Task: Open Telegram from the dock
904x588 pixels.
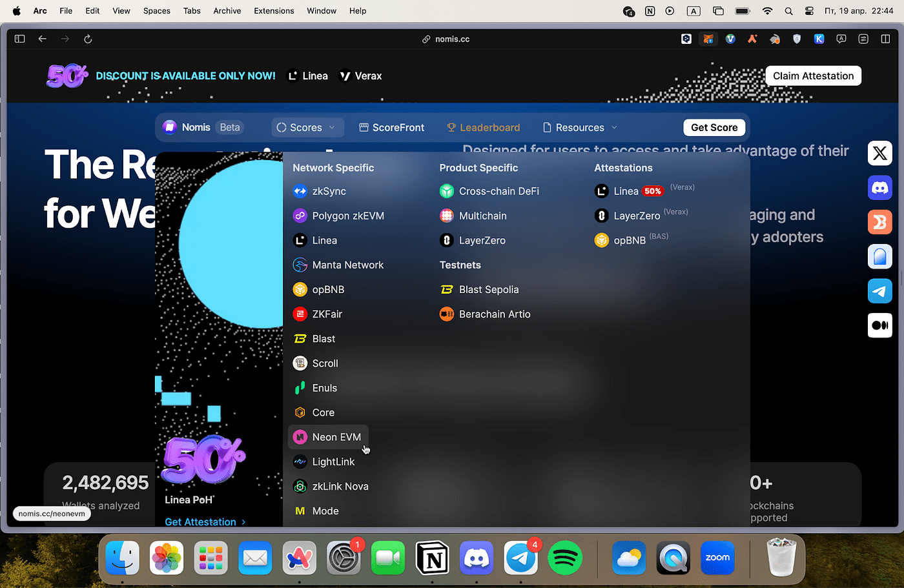Action: tap(521, 558)
